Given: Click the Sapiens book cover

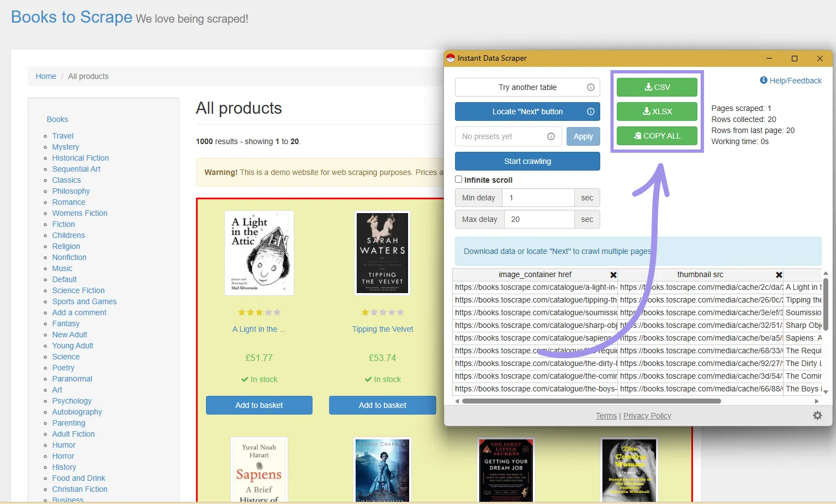Looking at the screenshot, I should click(x=259, y=470).
